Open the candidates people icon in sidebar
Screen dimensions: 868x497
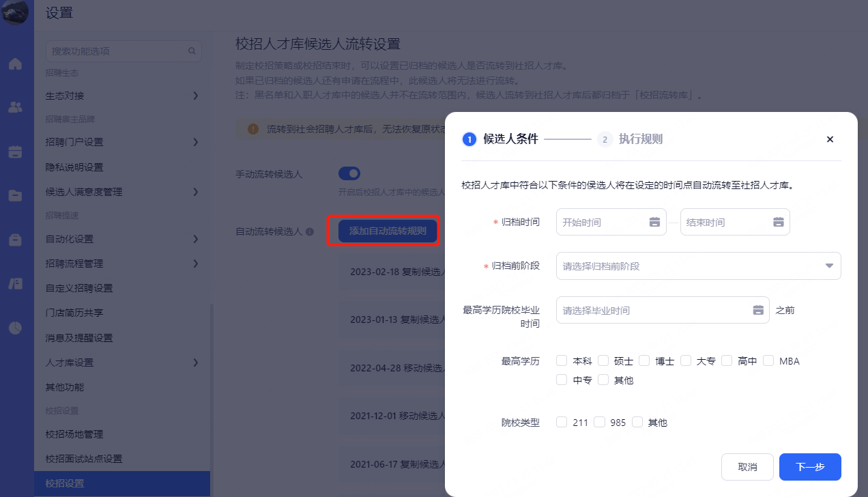(x=15, y=107)
